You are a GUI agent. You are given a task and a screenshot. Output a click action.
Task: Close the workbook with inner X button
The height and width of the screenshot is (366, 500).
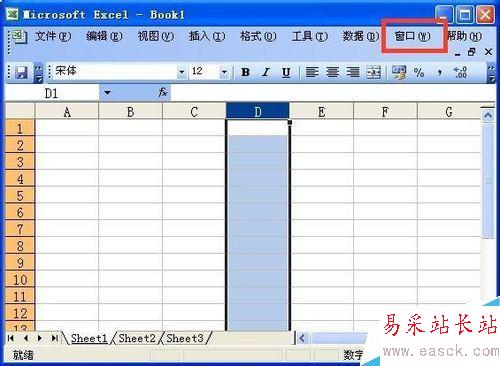point(488,52)
